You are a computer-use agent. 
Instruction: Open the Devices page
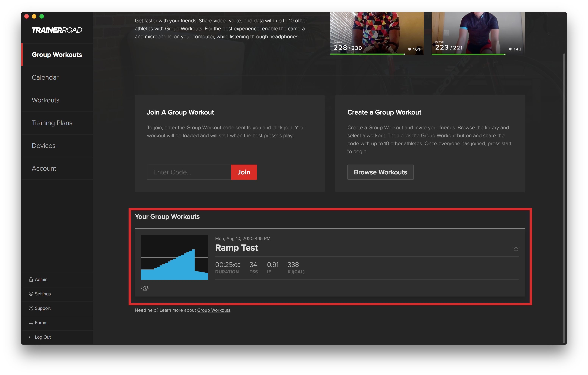click(57, 146)
